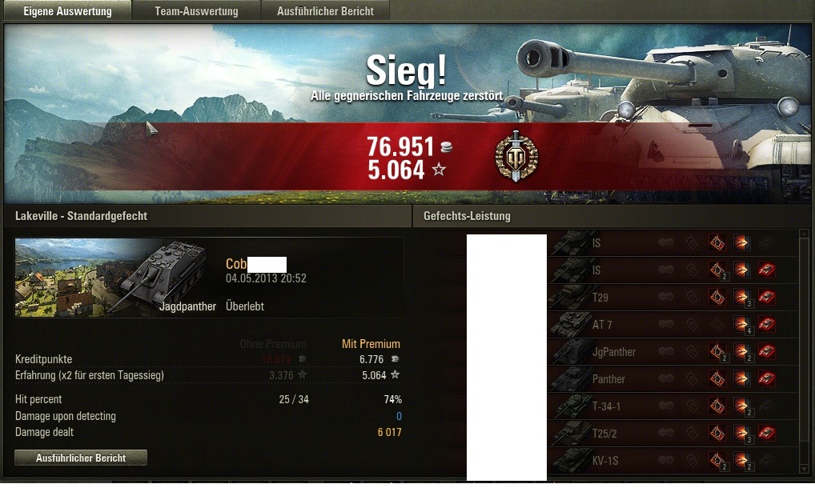Click the damage icon in KV-1S row
Viewport: 815px width, 504px height.
pyautogui.click(x=741, y=460)
